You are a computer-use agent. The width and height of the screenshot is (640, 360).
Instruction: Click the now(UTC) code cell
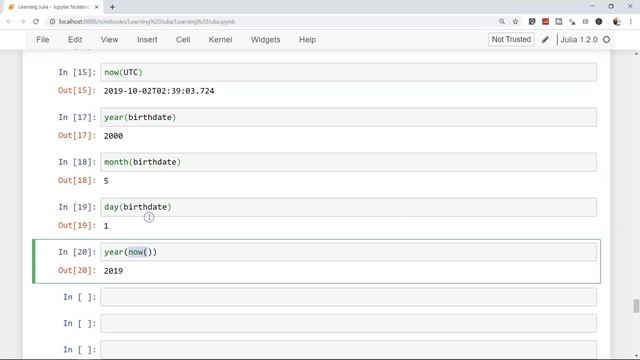349,72
